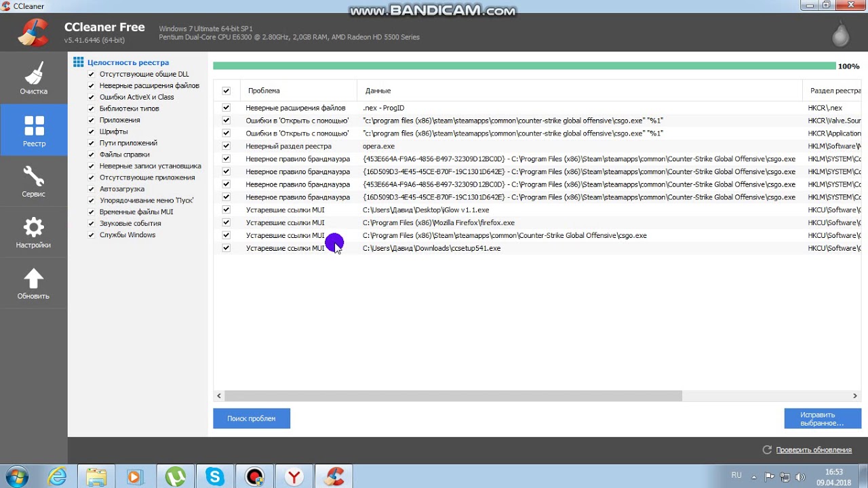
Task: Click the left arrow of horizontal scrollbar
Action: [219, 396]
